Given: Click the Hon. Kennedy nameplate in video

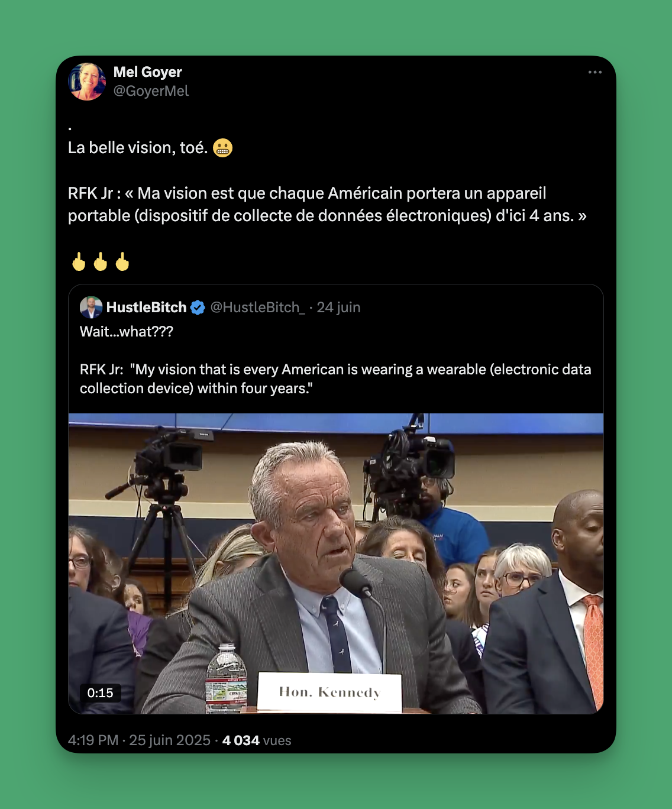Looking at the screenshot, I should click(329, 692).
